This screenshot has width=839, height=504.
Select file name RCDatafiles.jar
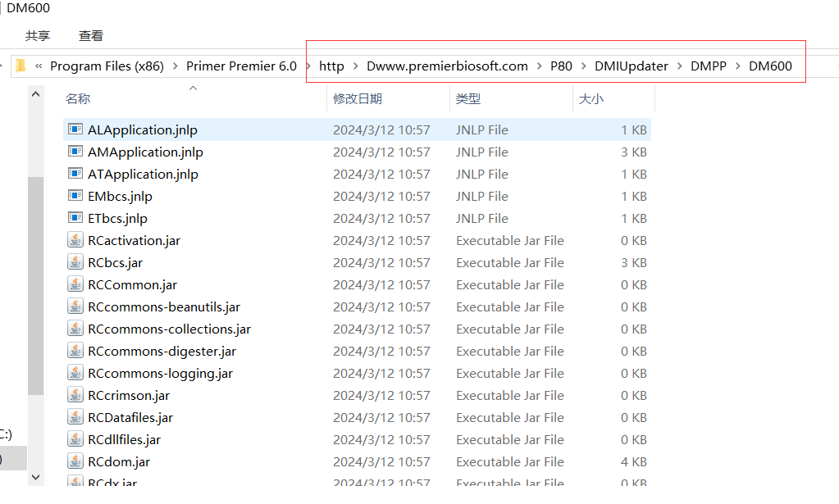(130, 417)
